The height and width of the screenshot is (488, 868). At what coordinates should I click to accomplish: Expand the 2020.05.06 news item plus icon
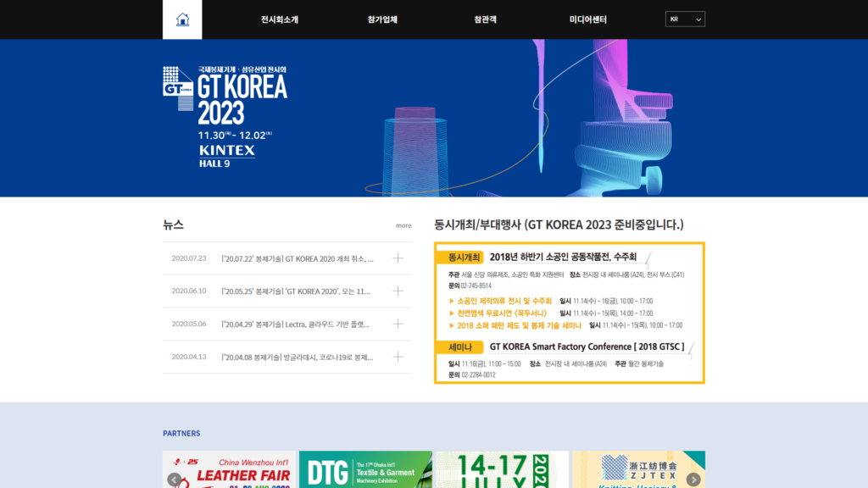coord(398,324)
